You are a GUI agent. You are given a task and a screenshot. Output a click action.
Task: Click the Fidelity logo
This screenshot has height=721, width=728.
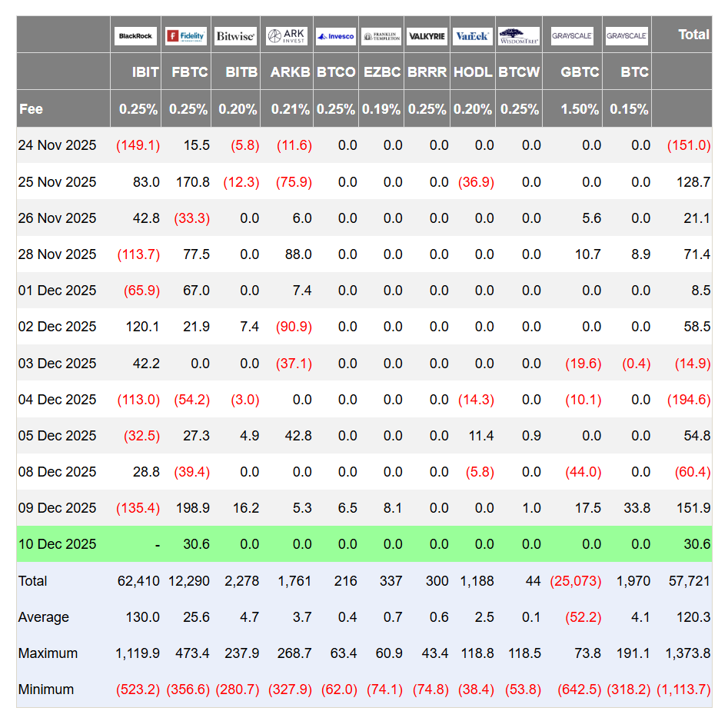(x=185, y=35)
